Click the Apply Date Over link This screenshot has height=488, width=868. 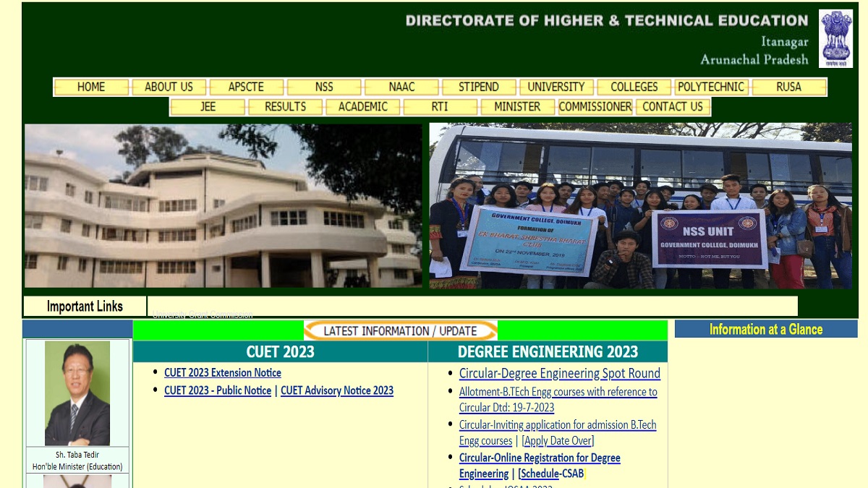coord(558,441)
